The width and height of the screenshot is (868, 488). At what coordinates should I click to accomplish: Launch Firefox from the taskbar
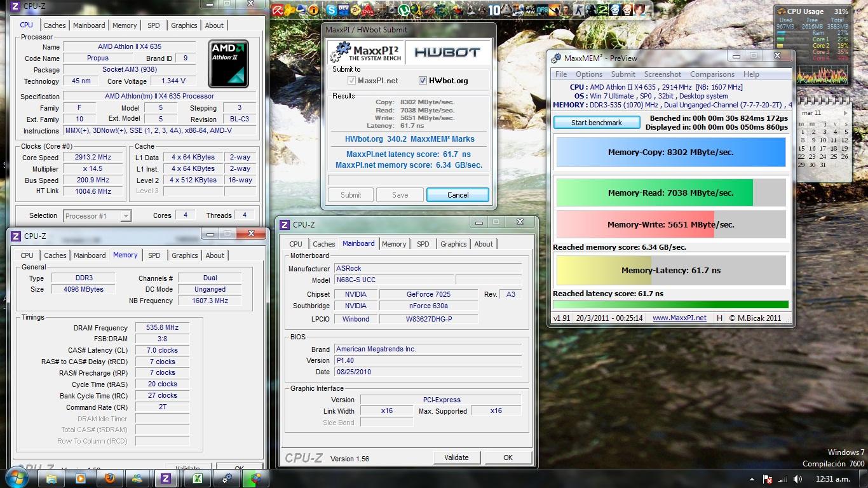point(109,478)
